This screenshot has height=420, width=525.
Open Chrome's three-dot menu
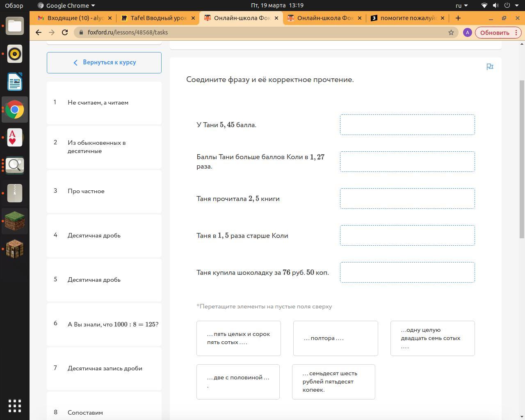click(x=516, y=32)
